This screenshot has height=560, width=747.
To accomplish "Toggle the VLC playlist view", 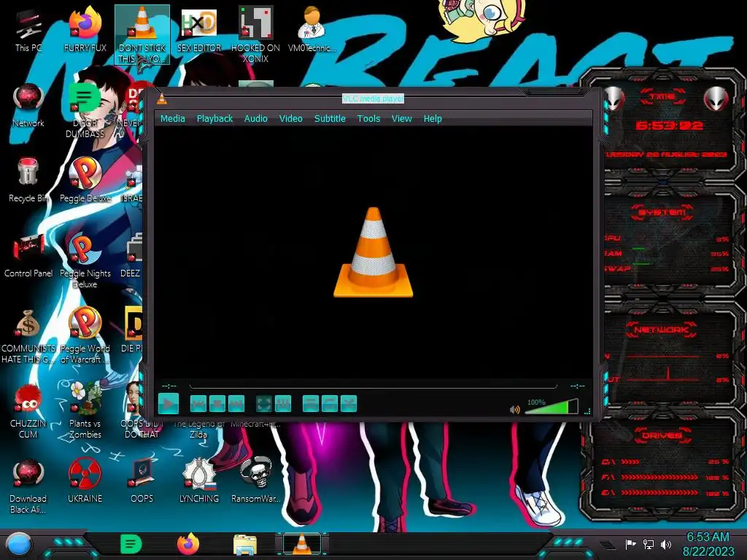I will coord(311,404).
